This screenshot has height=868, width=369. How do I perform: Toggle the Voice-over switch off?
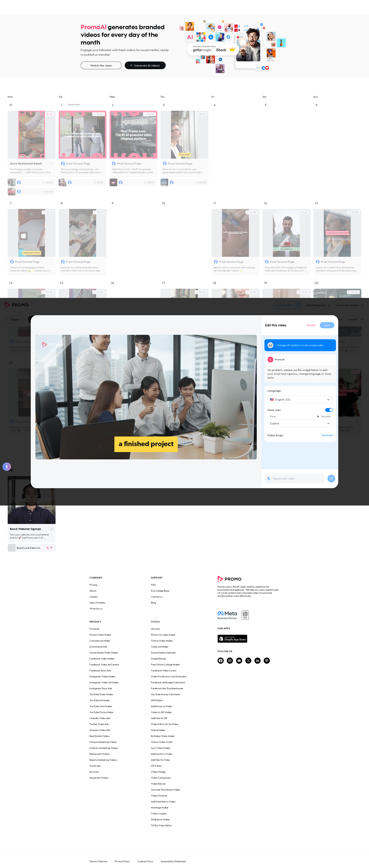pos(329,410)
